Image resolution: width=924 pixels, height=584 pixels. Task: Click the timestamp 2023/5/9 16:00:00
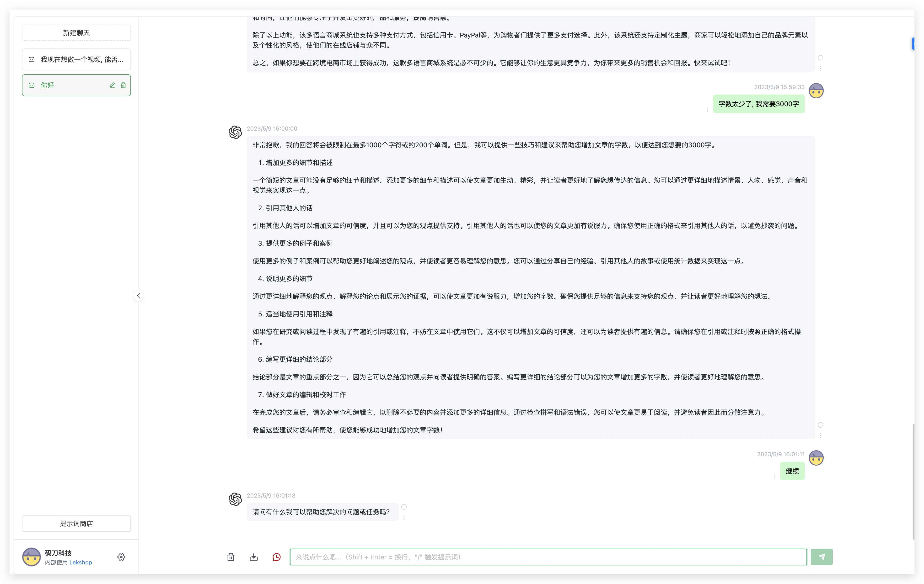[272, 128]
